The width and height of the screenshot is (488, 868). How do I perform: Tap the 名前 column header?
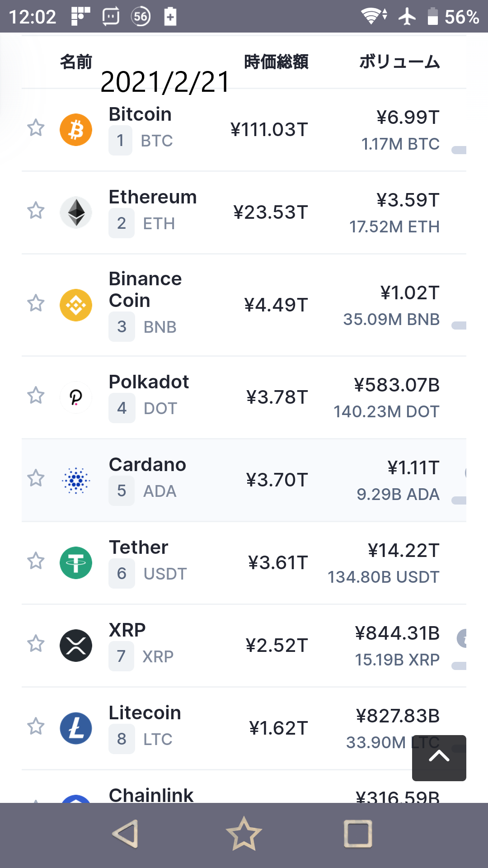pyautogui.click(x=76, y=62)
